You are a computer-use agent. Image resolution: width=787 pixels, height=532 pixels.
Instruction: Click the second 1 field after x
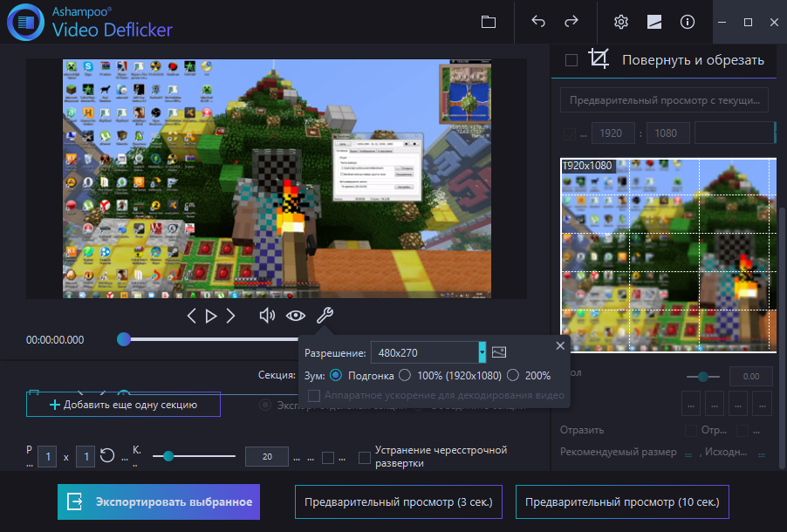pos(86,457)
